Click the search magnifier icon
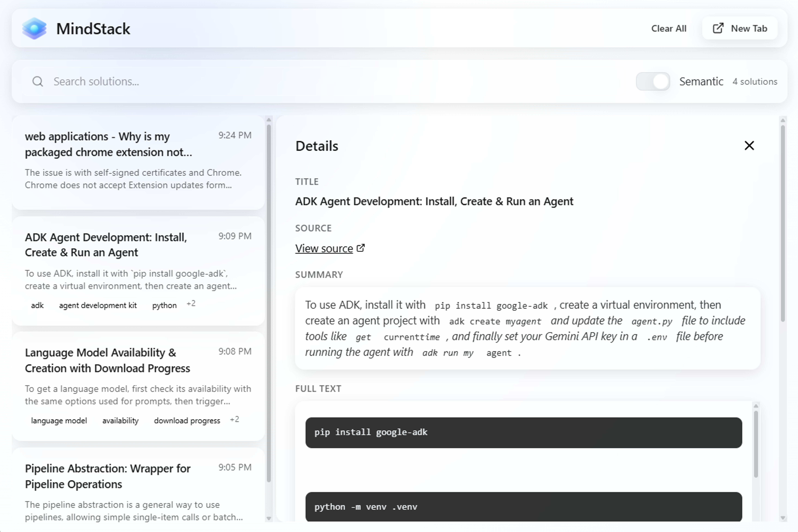The height and width of the screenshot is (532, 798). [x=38, y=81]
